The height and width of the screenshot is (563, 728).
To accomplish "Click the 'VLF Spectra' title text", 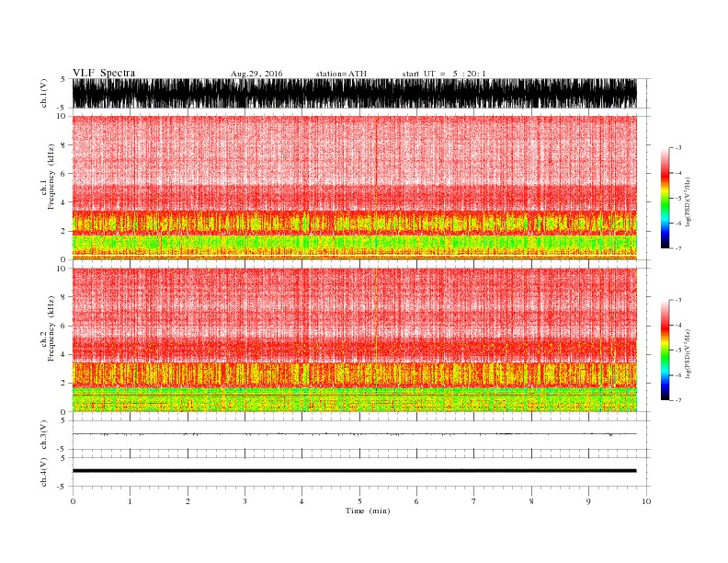I will pos(104,73).
